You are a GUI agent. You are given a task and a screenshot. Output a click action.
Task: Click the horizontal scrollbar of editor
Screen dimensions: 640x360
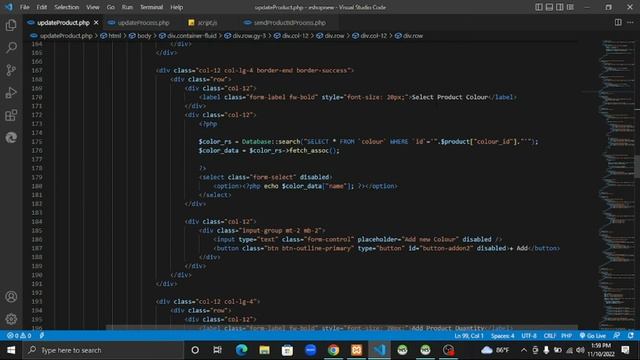342,327
